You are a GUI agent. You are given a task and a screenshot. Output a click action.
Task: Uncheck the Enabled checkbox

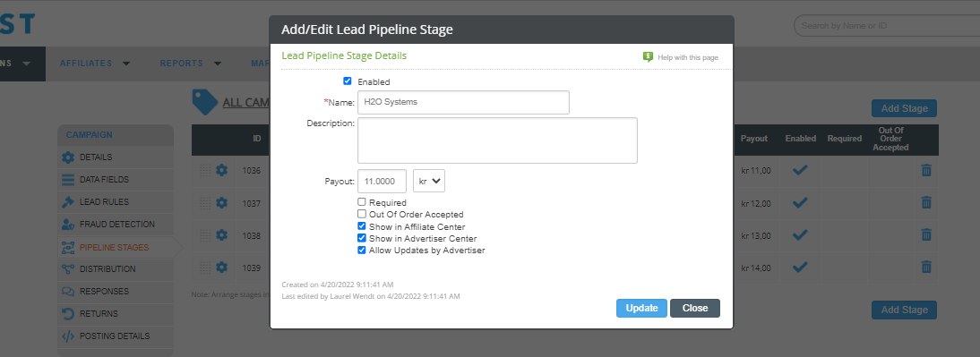coord(348,81)
